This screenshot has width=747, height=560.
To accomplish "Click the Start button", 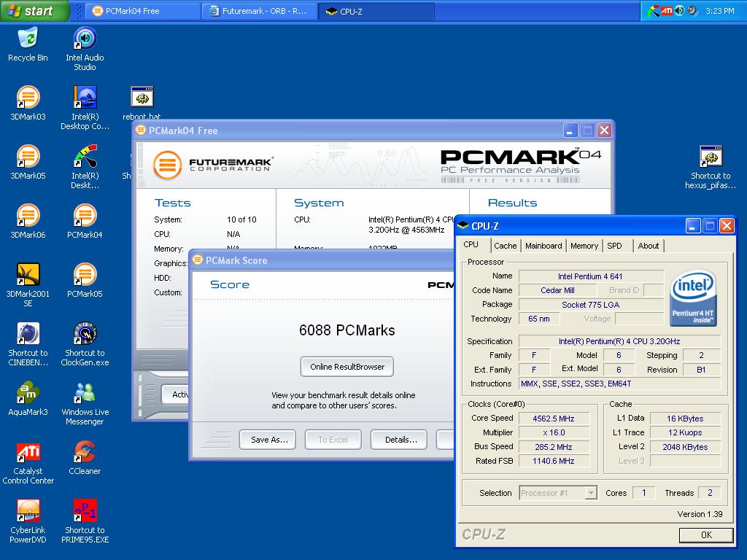I will click(35, 10).
